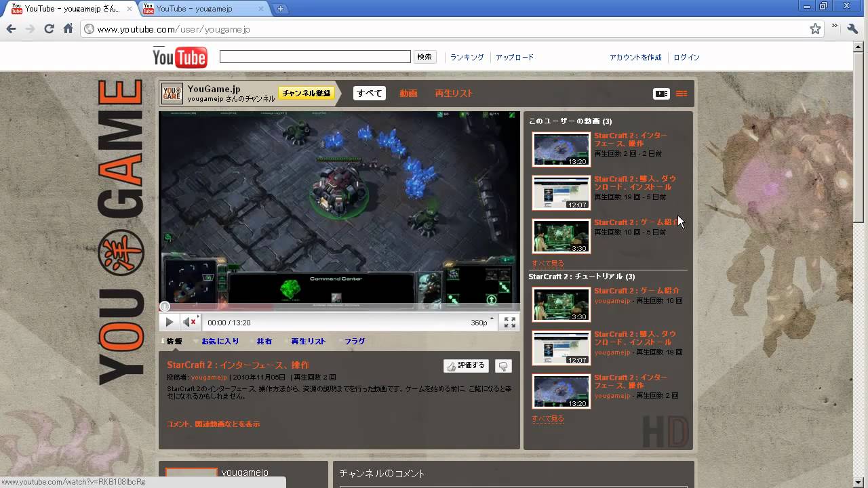Open the 12:07 thumbnail in このユーザーの動画

[561, 193]
